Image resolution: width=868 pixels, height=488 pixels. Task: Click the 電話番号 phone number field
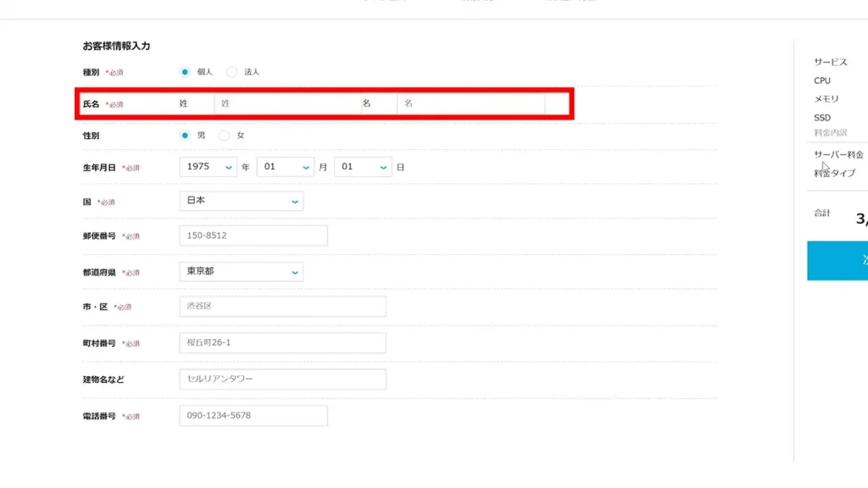253,415
